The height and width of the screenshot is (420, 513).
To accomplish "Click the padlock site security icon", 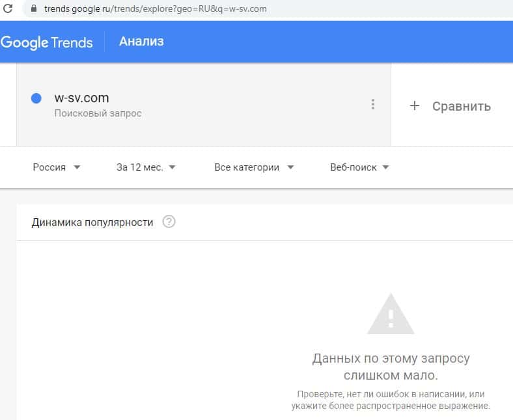I will pyautogui.click(x=34, y=9).
